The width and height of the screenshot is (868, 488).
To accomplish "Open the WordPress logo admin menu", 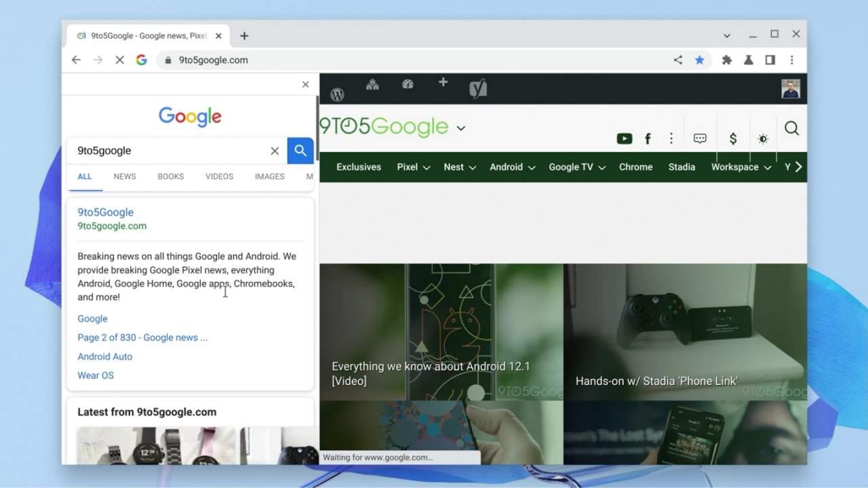I will [337, 94].
